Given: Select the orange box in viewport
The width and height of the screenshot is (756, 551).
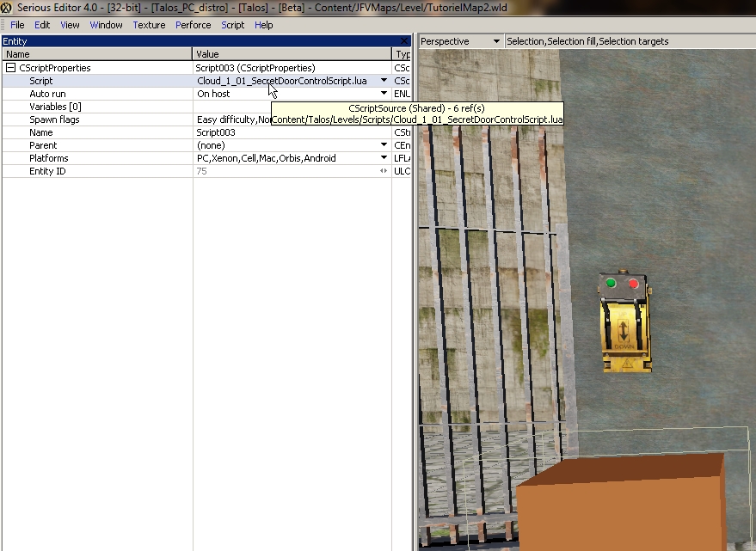Looking at the screenshot, I should tap(621, 501).
